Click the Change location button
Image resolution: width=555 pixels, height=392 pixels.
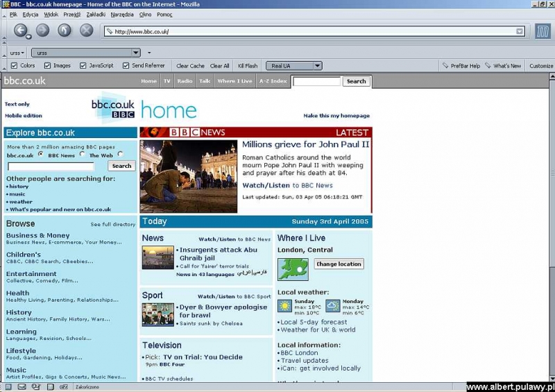339,264
